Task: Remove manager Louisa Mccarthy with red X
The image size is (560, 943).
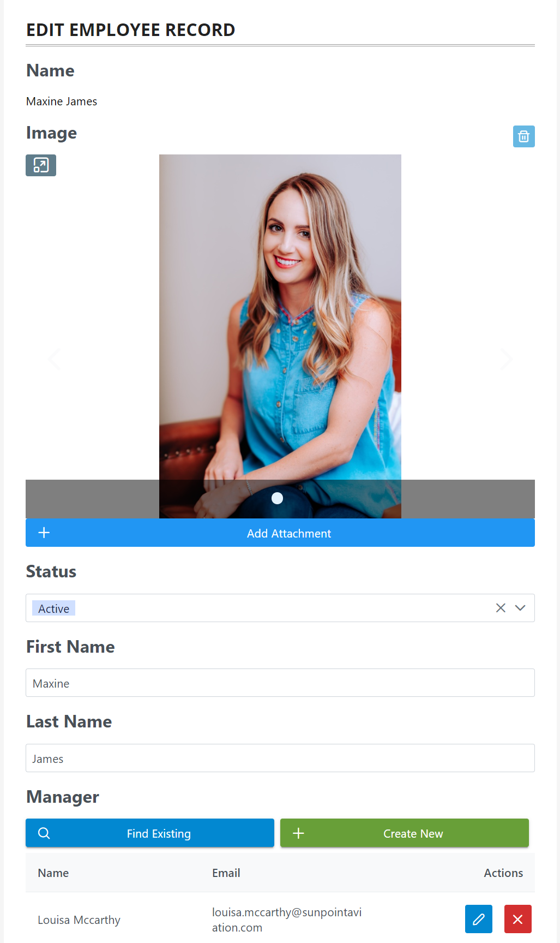Action: (518, 919)
